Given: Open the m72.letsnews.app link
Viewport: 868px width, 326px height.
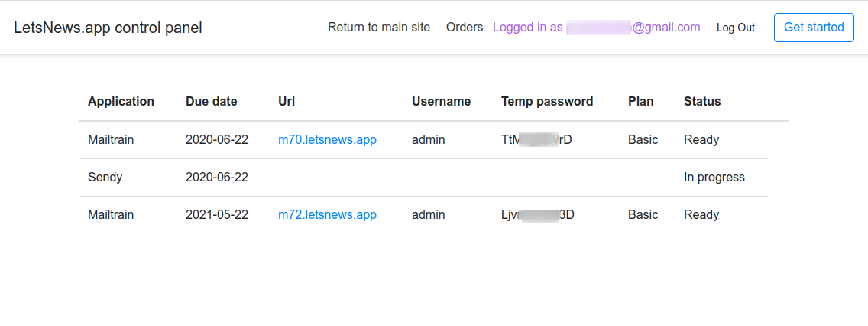Looking at the screenshot, I should click(x=327, y=215).
